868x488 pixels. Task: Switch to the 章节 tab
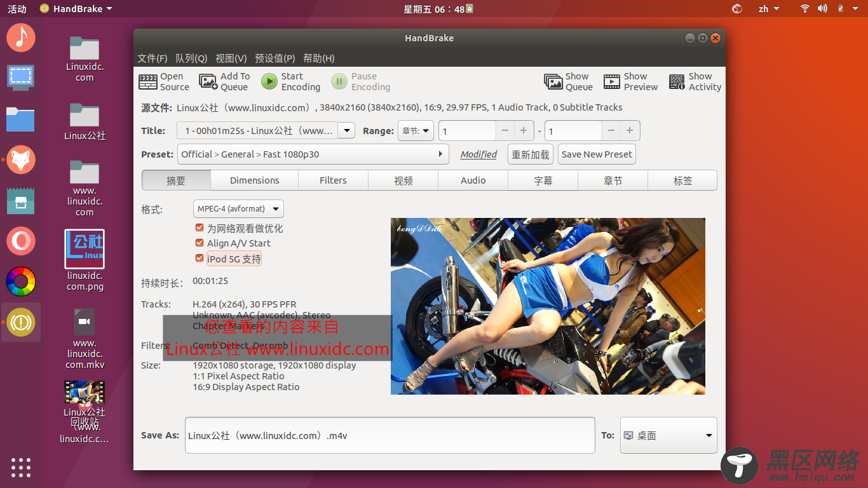[x=613, y=180]
